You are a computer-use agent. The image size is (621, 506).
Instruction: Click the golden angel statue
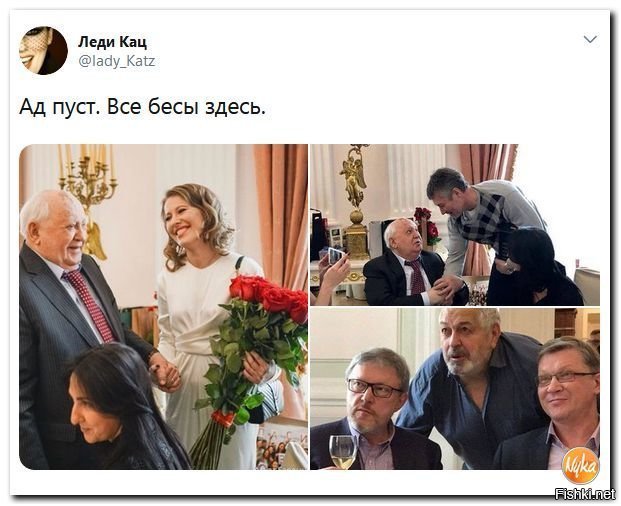(x=354, y=176)
